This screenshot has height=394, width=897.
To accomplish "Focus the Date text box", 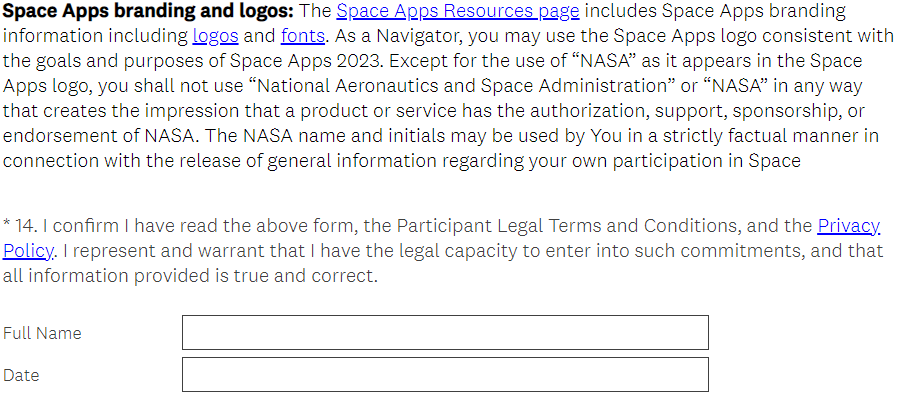I will click(x=445, y=375).
